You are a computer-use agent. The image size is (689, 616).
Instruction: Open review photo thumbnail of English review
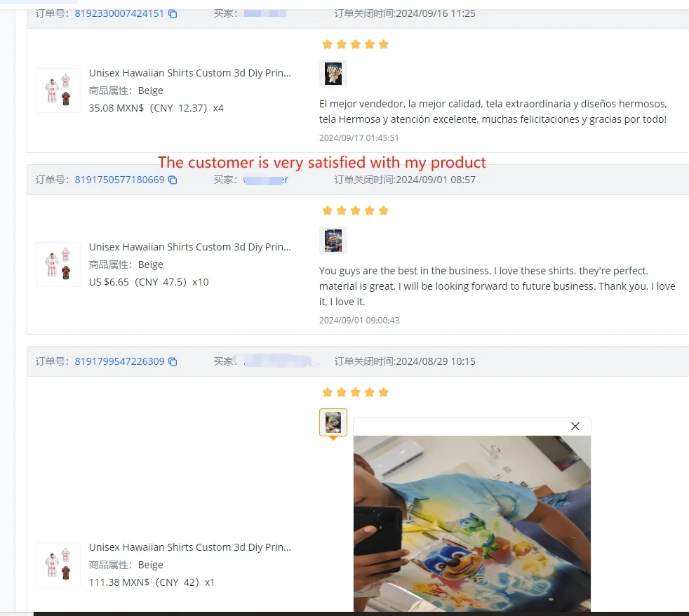click(x=333, y=241)
